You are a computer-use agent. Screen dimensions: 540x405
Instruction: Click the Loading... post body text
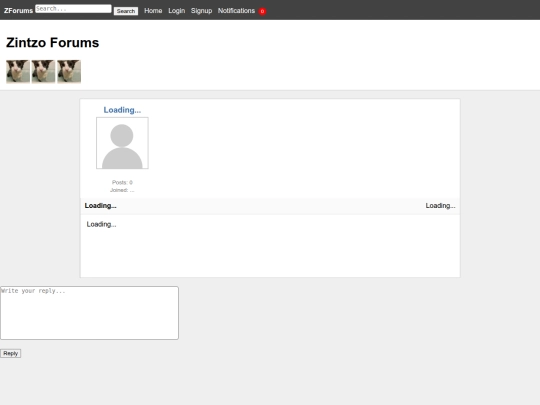coord(101,224)
